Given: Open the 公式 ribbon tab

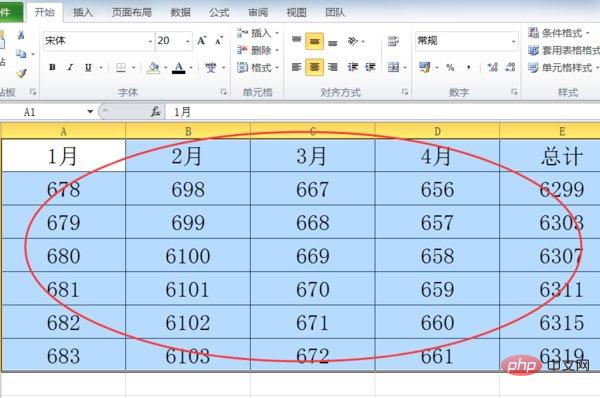Looking at the screenshot, I should click(219, 12).
